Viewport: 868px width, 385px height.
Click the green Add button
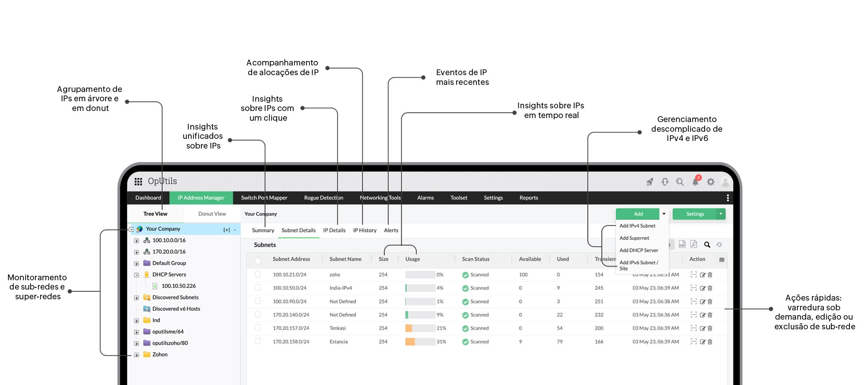[x=638, y=214]
